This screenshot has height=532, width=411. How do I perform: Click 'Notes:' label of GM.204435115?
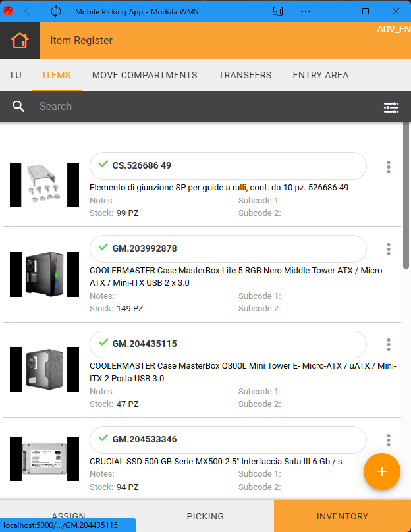click(x=102, y=391)
